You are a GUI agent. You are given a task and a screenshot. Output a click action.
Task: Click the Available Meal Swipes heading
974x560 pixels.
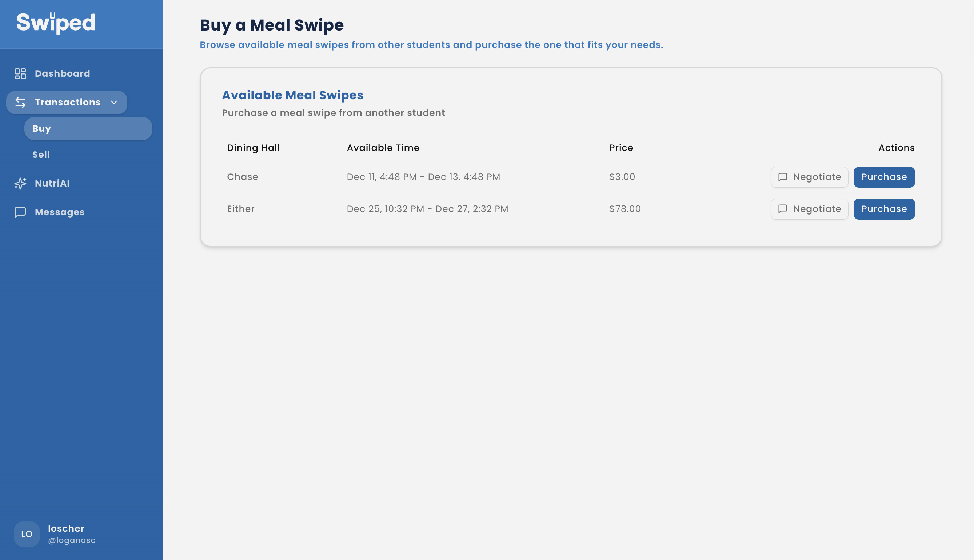click(293, 95)
